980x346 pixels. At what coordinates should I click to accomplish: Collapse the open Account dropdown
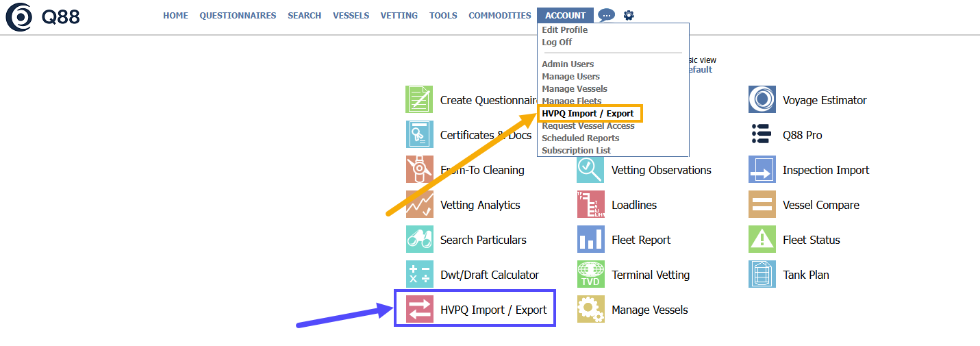(x=565, y=16)
